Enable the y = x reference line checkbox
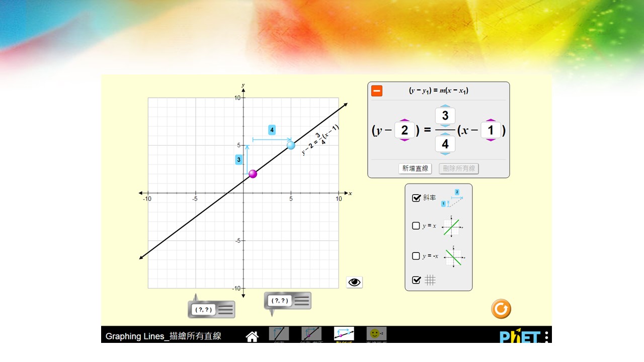Viewport: 644px width, 362px height. point(416,226)
